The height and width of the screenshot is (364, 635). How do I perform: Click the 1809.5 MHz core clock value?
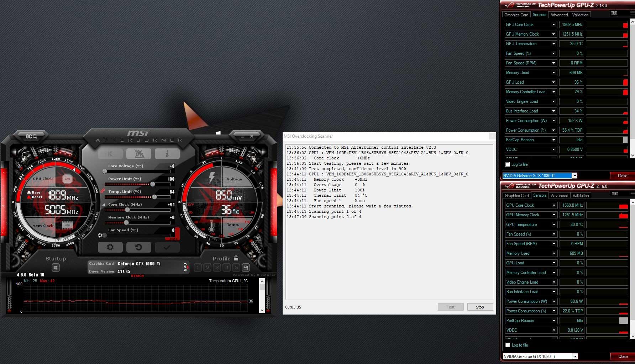coord(572,25)
